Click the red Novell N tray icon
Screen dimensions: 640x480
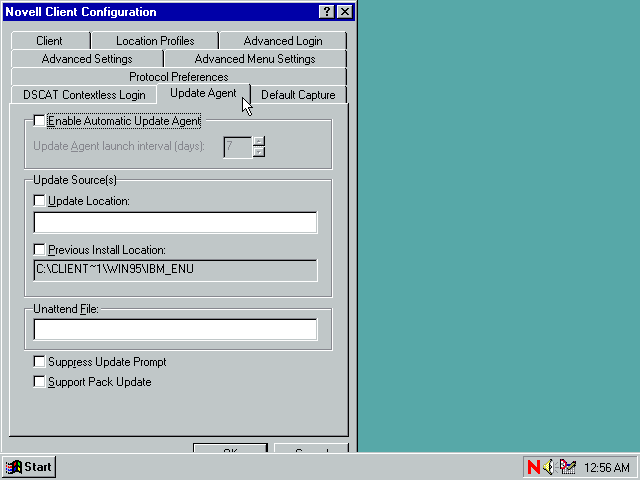point(533,467)
